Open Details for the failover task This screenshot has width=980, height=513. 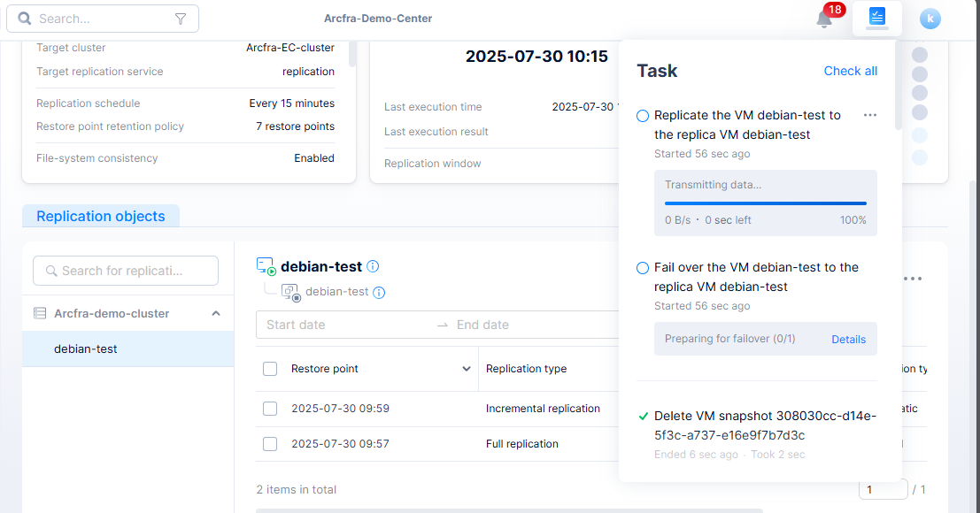tap(848, 340)
